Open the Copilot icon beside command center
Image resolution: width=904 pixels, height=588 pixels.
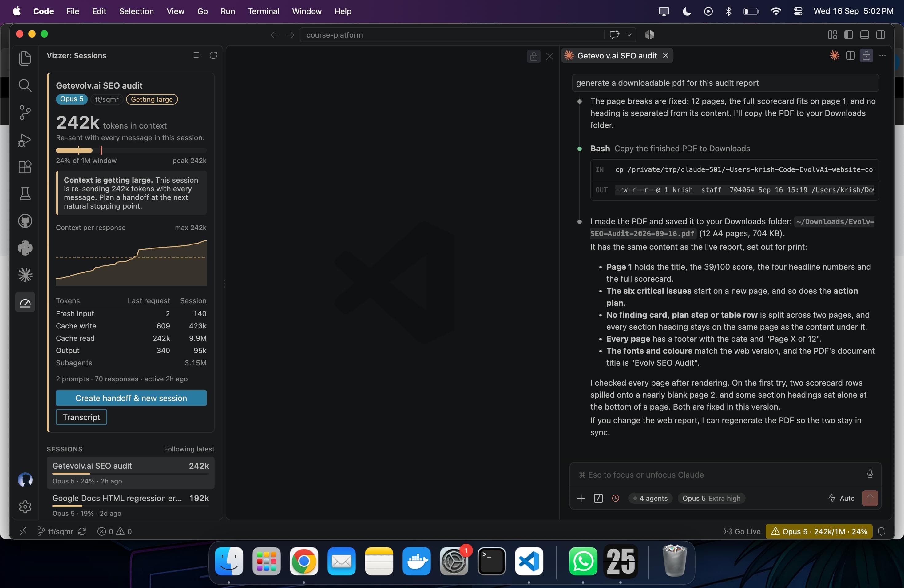coord(649,34)
